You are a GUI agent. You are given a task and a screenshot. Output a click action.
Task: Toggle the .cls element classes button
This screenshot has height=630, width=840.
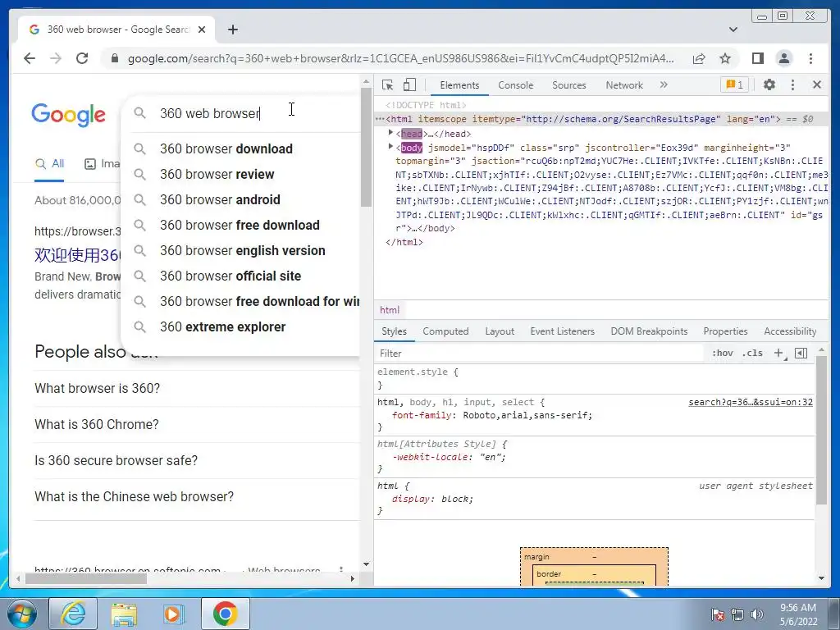(x=753, y=353)
